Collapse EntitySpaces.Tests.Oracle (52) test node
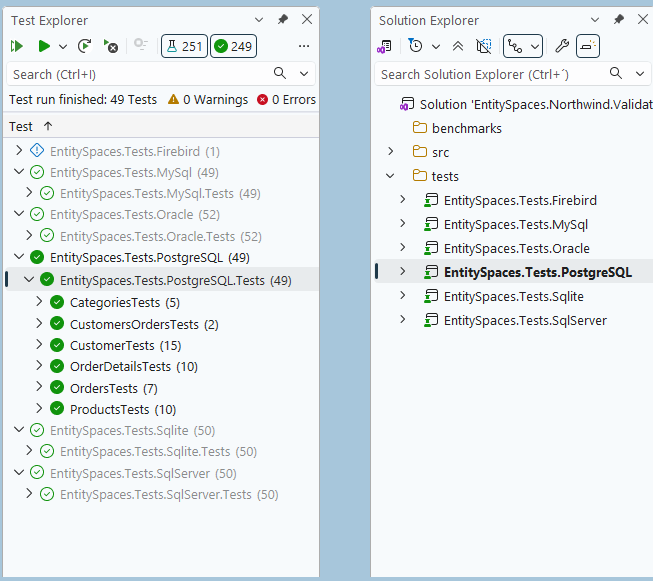 click(19, 214)
